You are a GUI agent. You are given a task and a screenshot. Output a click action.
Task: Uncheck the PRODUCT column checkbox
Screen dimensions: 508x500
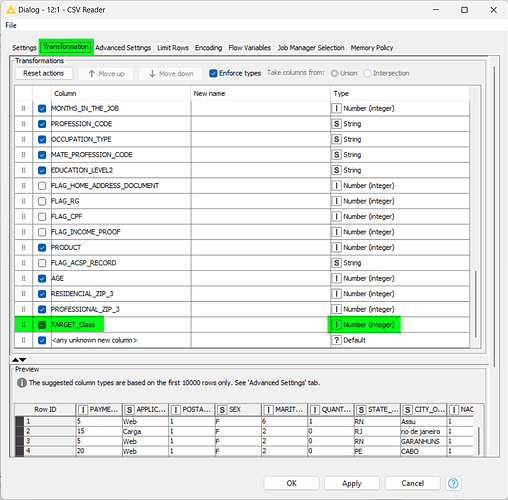[x=42, y=247]
